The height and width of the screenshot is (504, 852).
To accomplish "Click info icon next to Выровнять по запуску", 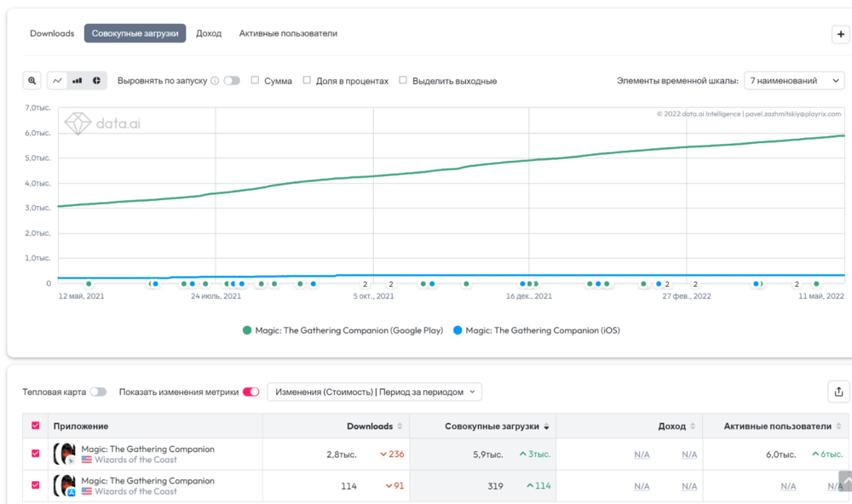I will tap(215, 81).
